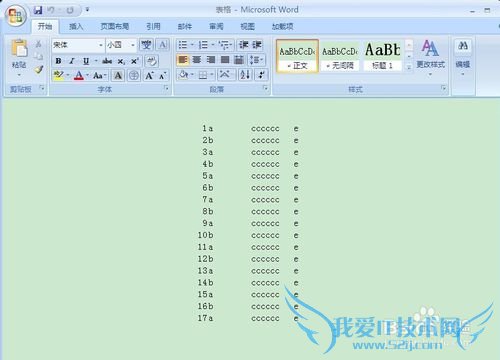The height and width of the screenshot is (360, 500).
Task: Redo the last action
Action: pos(70,10)
